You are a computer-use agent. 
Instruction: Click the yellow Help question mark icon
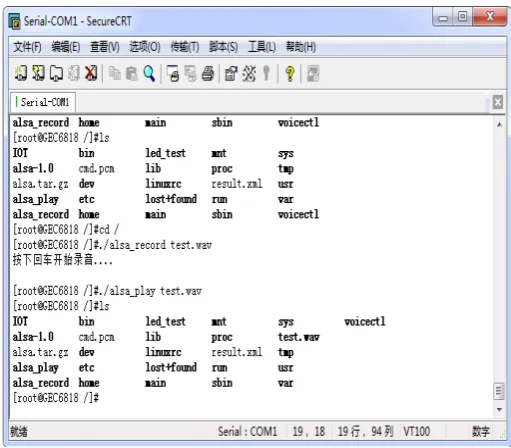290,73
